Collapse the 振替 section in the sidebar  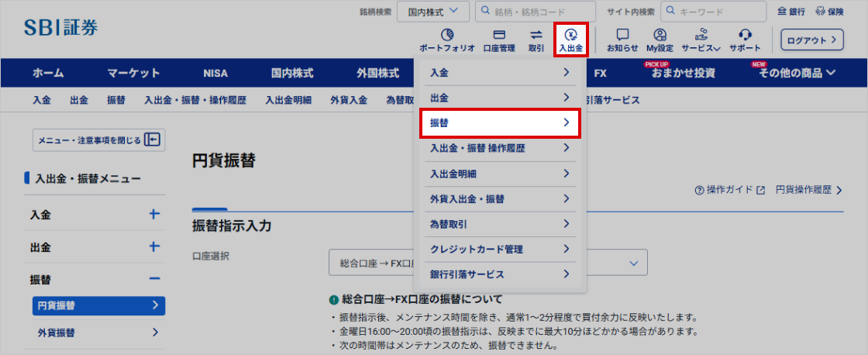(x=154, y=279)
